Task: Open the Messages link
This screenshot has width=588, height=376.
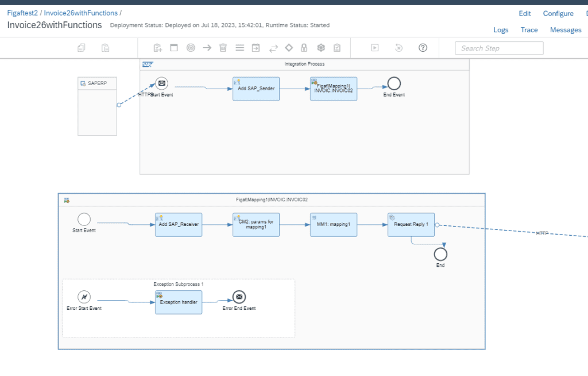Action: [566, 30]
